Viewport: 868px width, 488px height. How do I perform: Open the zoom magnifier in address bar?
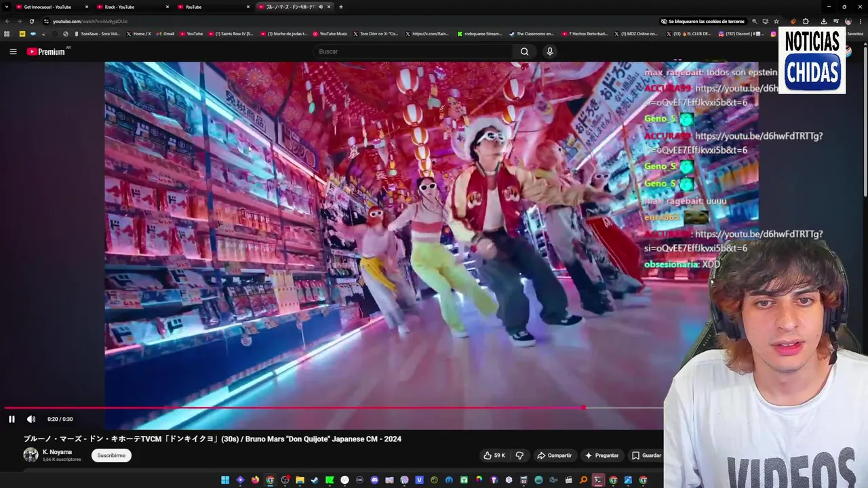tap(754, 21)
